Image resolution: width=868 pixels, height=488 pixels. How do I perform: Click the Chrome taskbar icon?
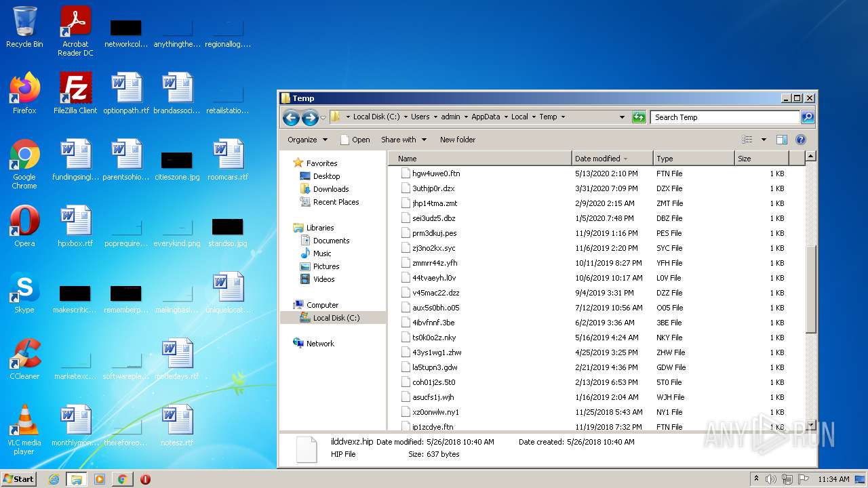click(122, 479)
